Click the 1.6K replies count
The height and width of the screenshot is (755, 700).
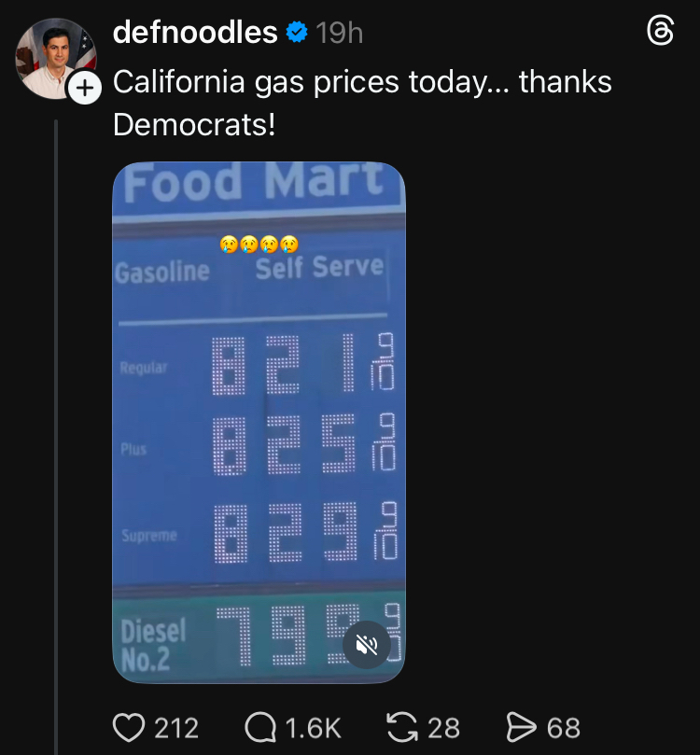click(x=314, y=727)
